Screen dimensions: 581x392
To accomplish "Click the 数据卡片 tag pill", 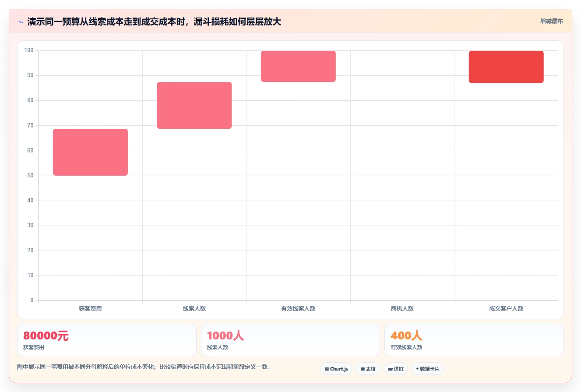I will [x=427, y=369].
